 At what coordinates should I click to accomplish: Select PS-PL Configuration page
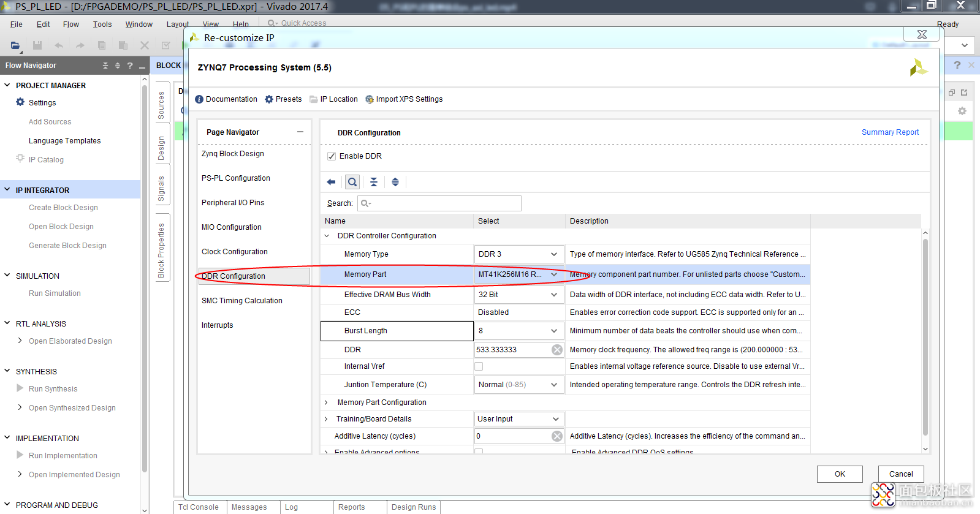236,178
